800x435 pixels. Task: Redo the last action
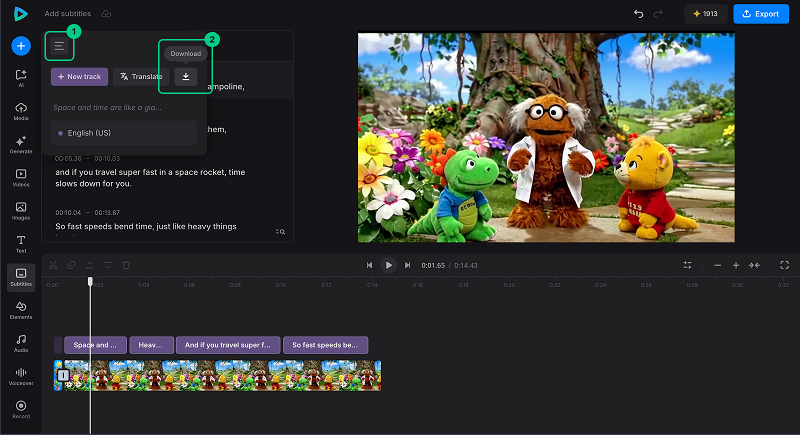[x=658, y=14]
